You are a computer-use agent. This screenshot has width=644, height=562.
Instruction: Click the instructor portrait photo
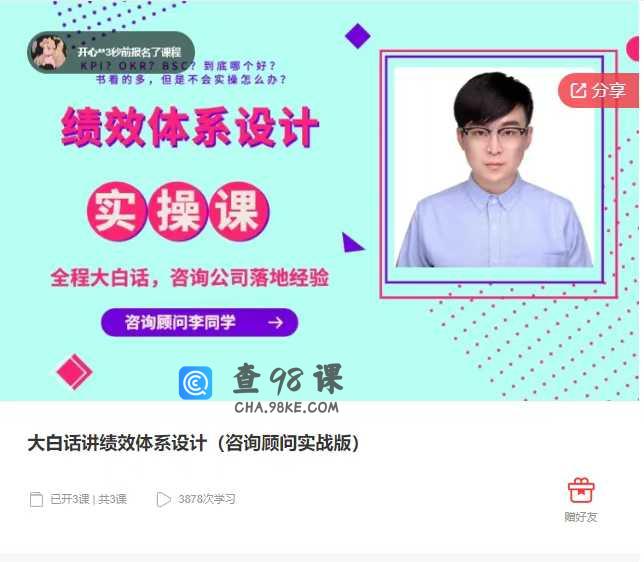(494, 168)
